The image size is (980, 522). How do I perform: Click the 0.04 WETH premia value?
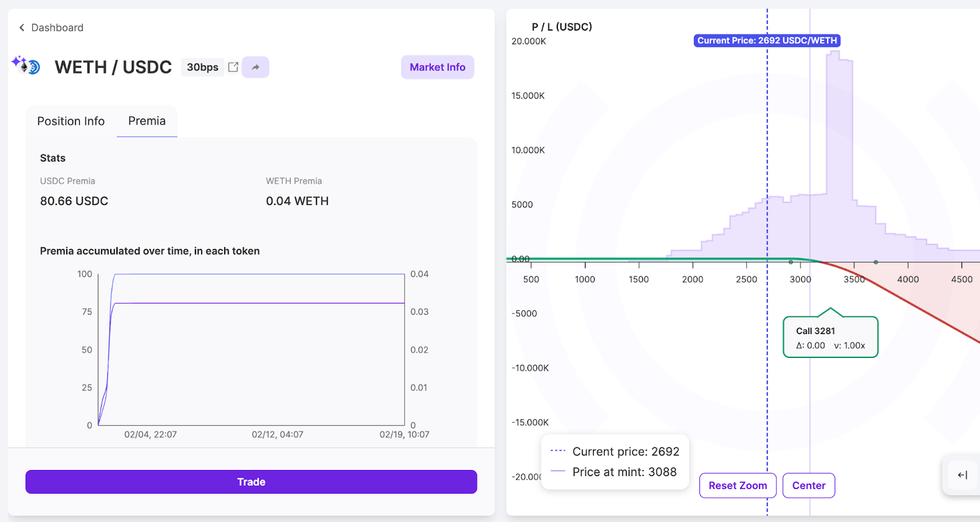pyautogui.click(x=297, y=201)
